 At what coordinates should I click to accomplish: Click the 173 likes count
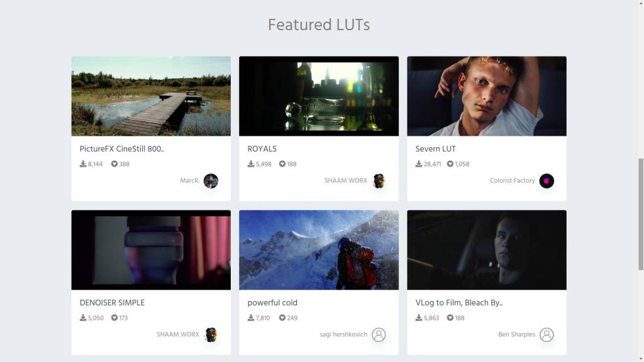click(124, 318)
